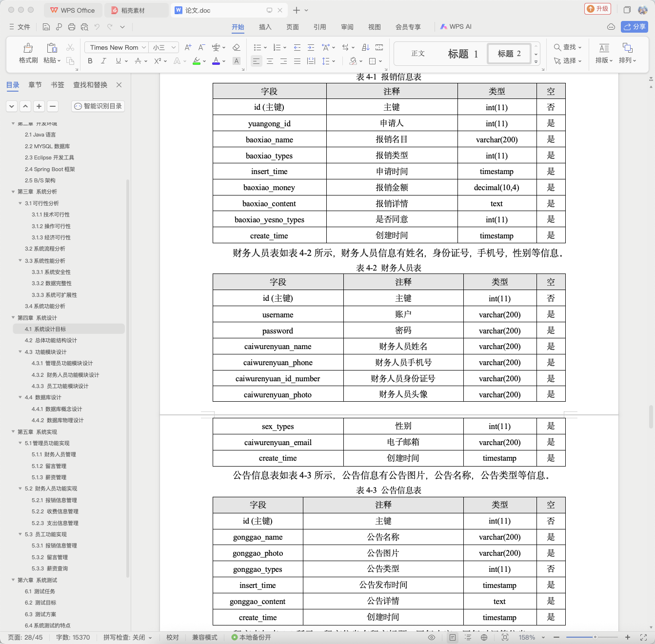Viewport: 655px width, 644px height.
Task: Switch to the 审阅 ribbon tab
Action: [x=347, y=27]
